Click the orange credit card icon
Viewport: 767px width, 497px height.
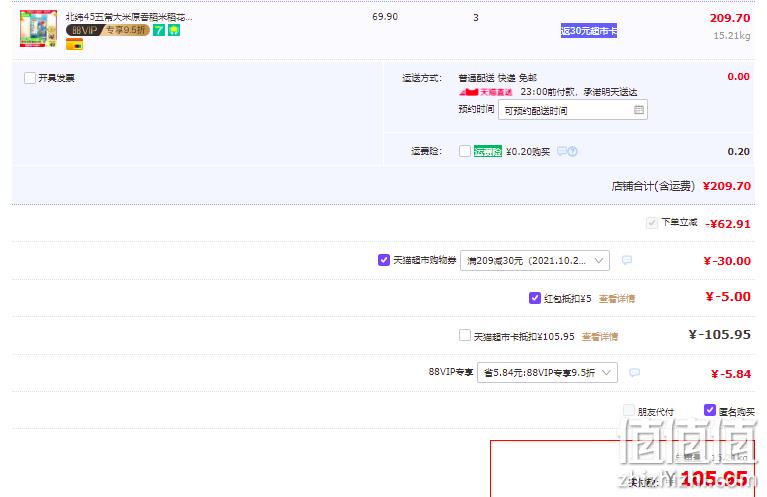pos(74,44)
